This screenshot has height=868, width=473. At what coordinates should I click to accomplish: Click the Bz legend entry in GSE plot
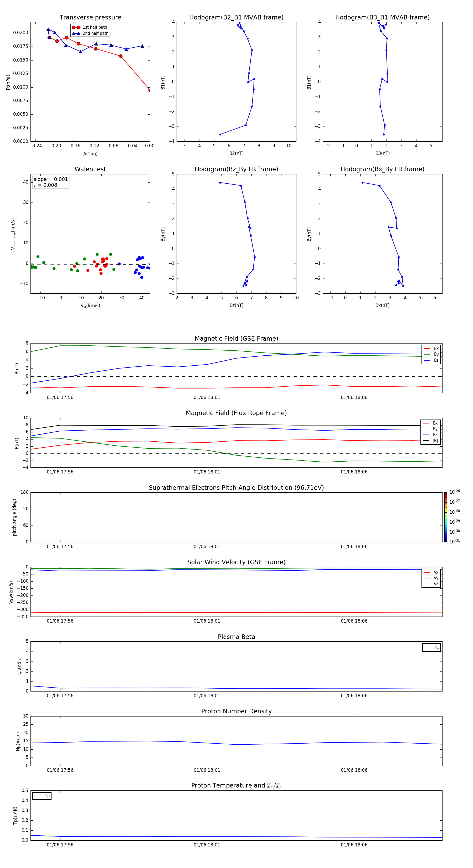(x=431, y=360)
